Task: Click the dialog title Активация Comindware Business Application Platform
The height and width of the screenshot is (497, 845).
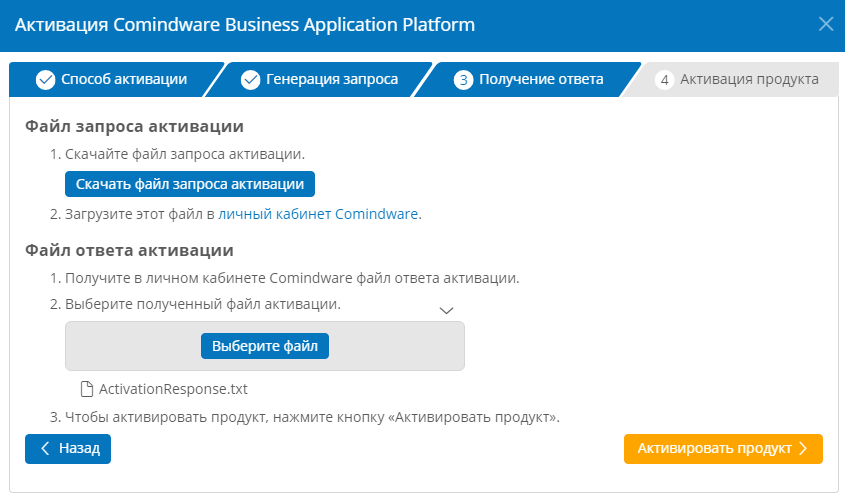Action: coord(245,25)
